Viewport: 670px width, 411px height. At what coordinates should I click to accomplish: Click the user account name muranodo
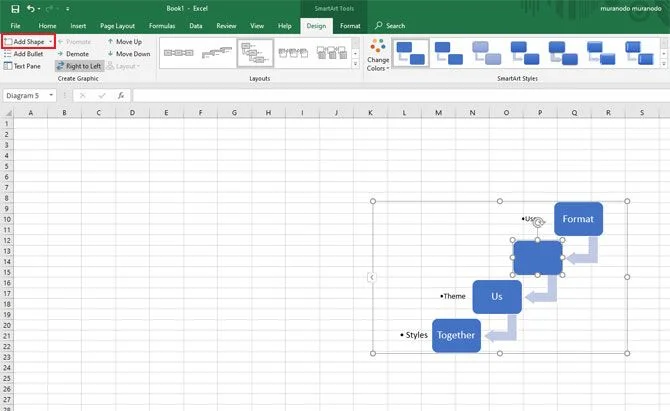point(630,9)
